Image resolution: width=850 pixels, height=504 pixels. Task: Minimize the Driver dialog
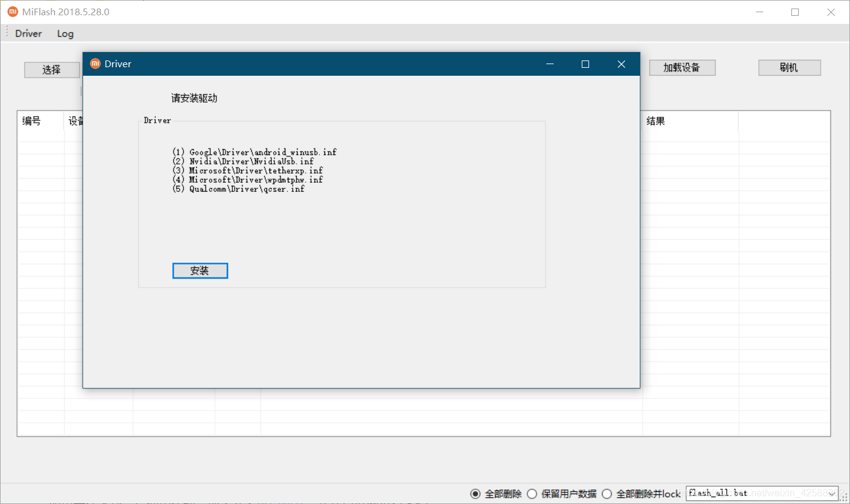[550, 64]
